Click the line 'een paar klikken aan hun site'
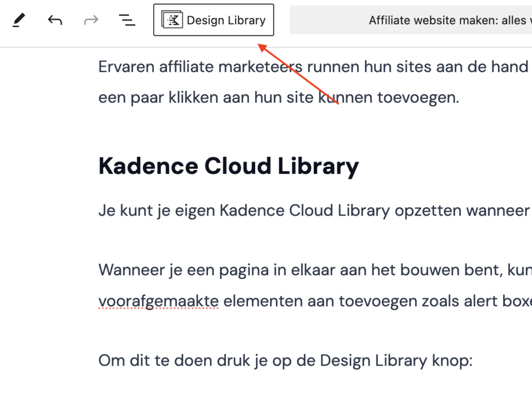 tap(208, 98)
